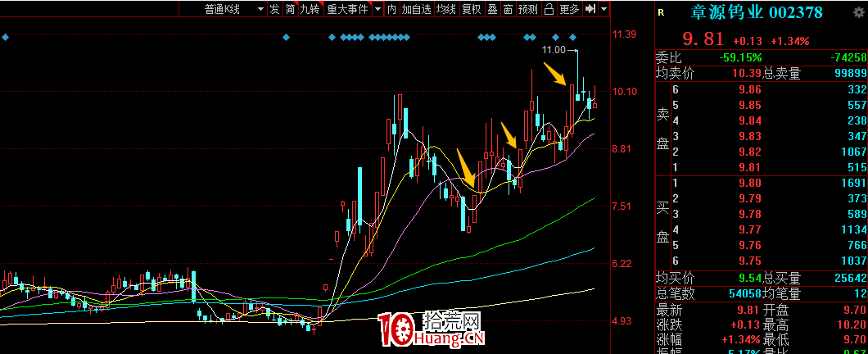Select the buy level 5 row at 9.76
This screenshot has height=354, width=868.
769,245
